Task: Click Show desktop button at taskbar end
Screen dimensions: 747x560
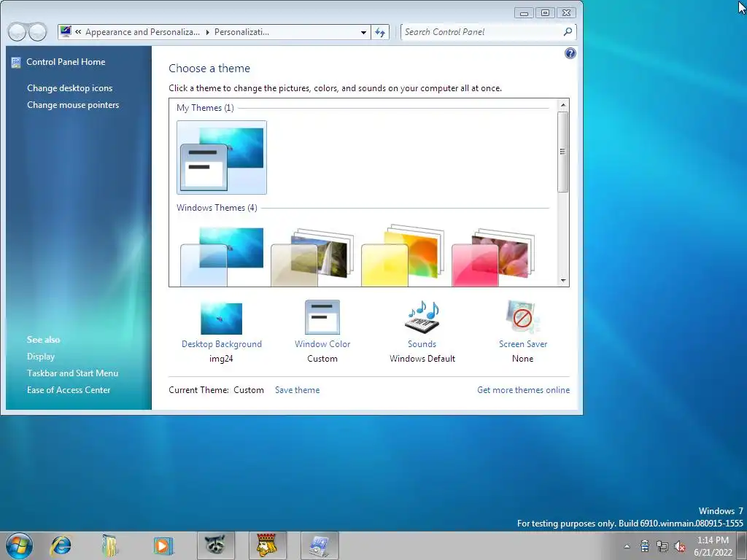Action: (742, 545)
